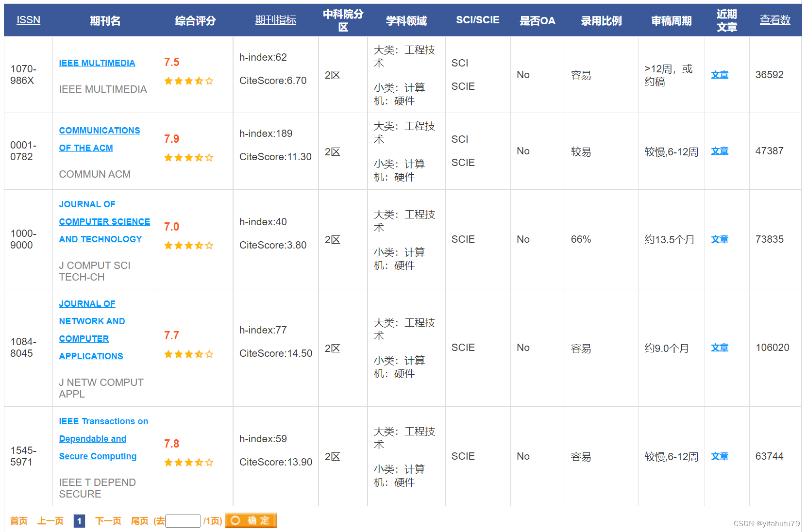Go to 尾页 last page

140,521
